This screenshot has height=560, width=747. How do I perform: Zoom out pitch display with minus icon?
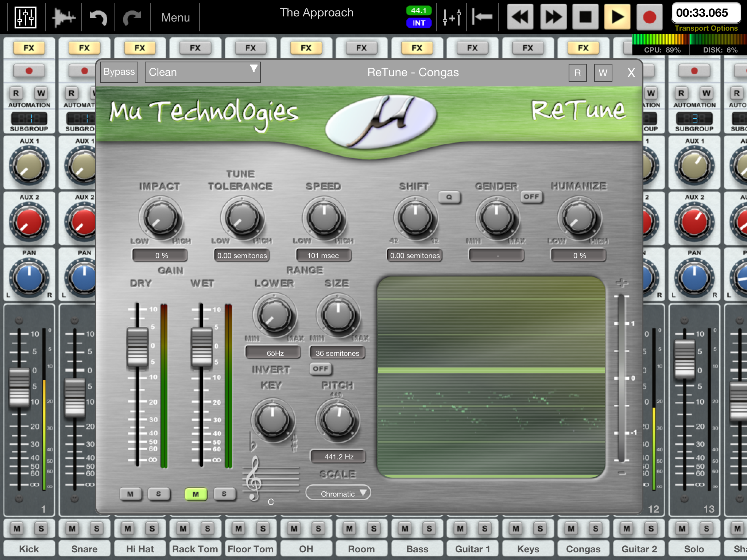coord(622,473)
